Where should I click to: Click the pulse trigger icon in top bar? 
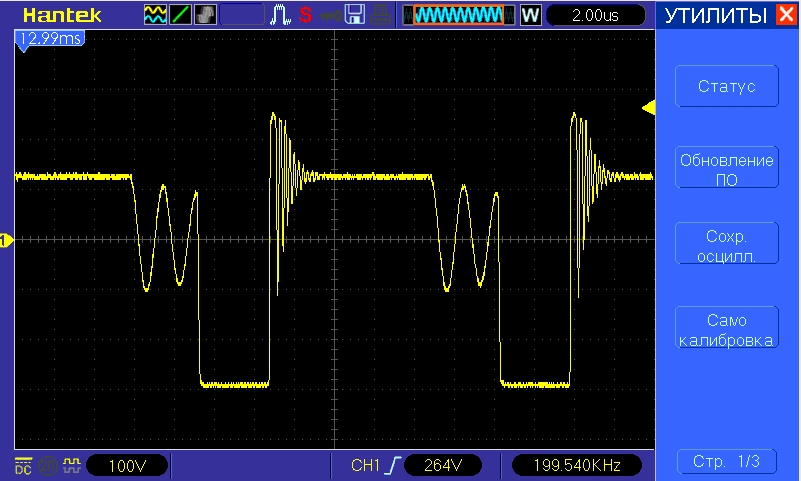click(x=281, y=15)
